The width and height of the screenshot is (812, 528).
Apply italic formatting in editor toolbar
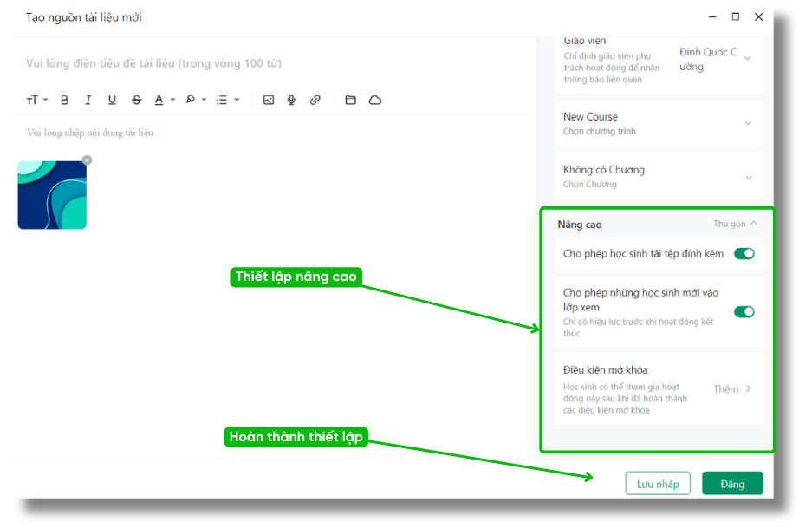pos(88,101)
